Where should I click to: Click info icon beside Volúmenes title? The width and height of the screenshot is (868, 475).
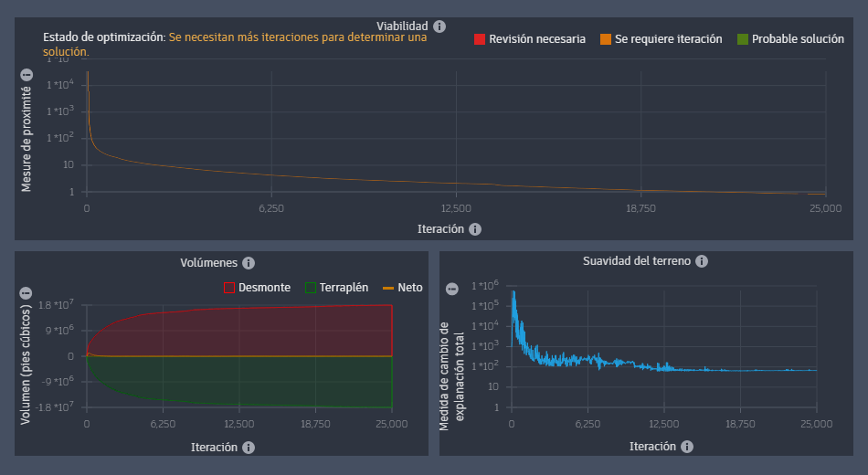click(249, 263)
